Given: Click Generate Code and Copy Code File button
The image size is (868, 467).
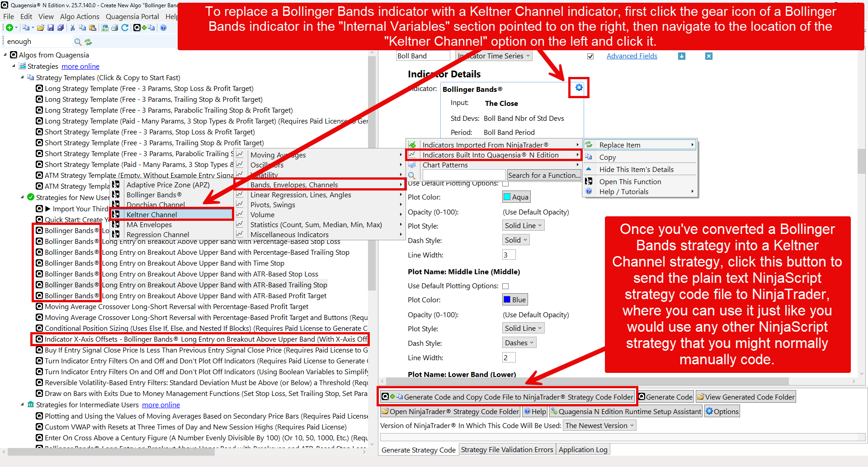Looking at the screenshot, I should (508, 397).
